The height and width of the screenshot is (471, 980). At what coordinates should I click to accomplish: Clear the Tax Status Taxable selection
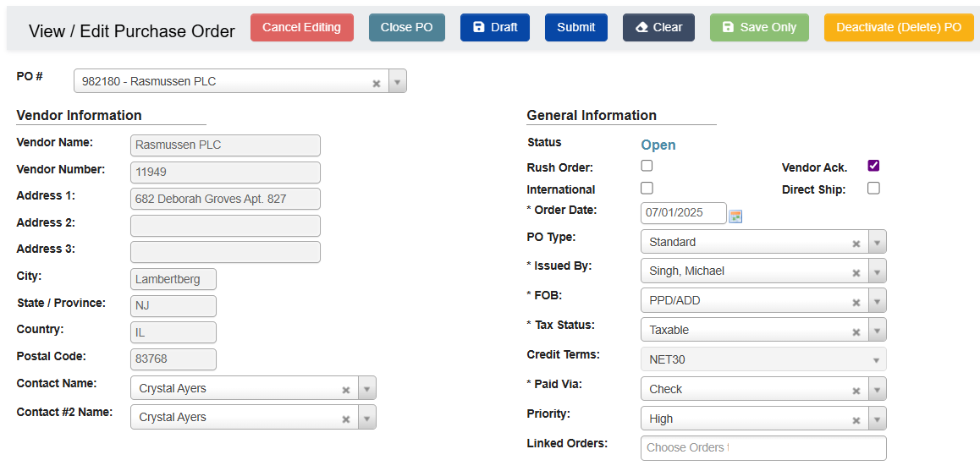(856, 331)
